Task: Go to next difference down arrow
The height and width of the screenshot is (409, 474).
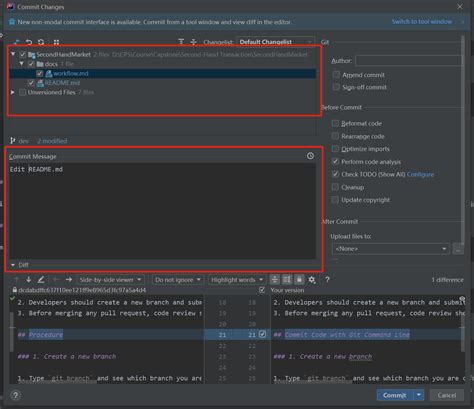Action: [29, 279]
